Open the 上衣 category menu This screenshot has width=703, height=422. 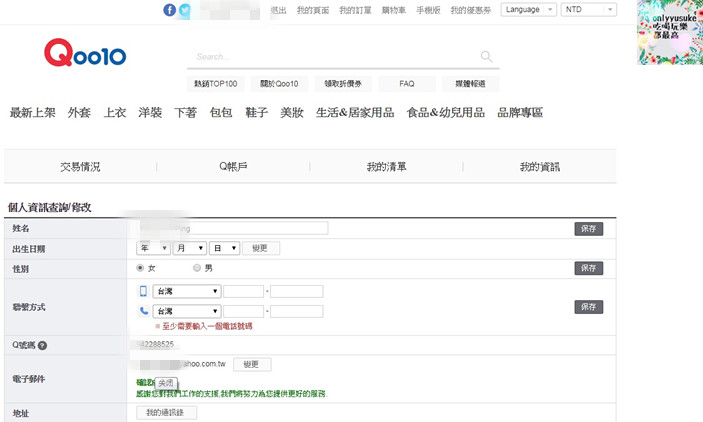tap(115, 113)
